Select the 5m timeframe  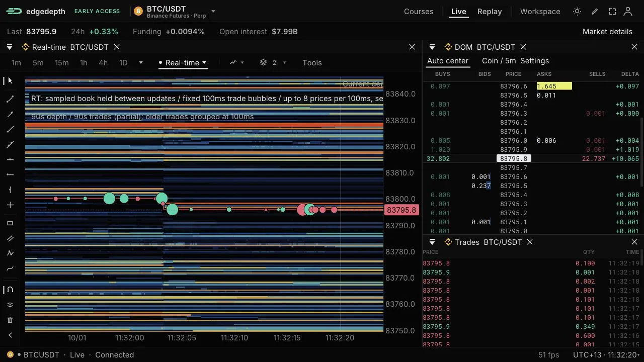38,63
